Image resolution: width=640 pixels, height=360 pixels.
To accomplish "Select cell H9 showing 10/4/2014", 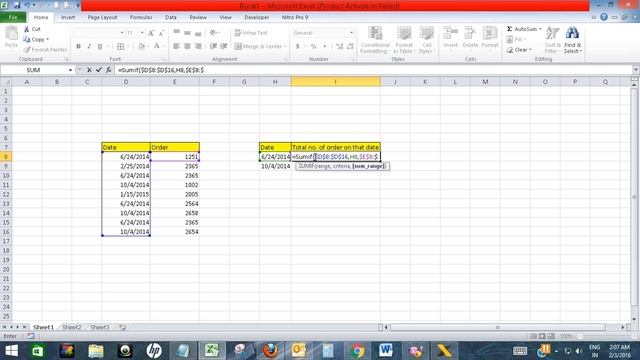I will 275,166.
